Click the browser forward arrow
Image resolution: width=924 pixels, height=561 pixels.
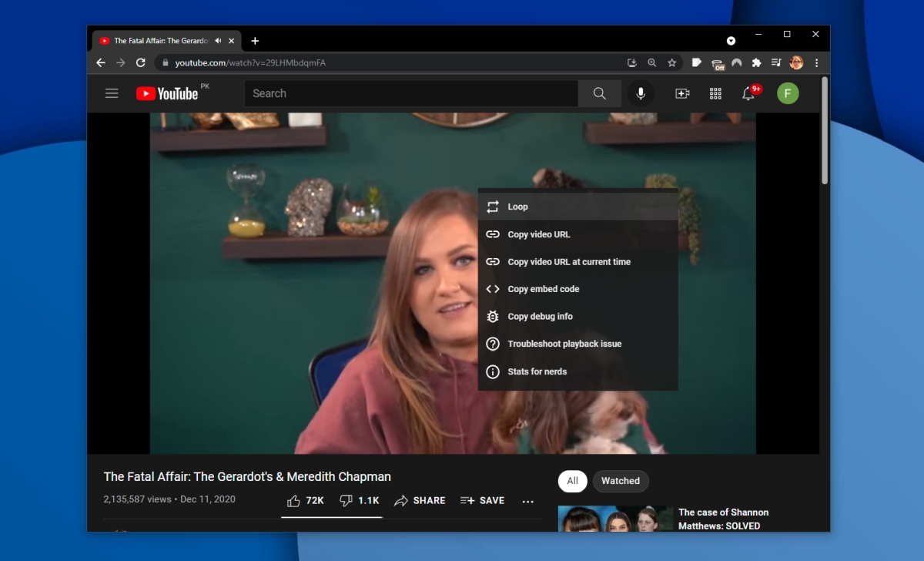pos(120,62)
